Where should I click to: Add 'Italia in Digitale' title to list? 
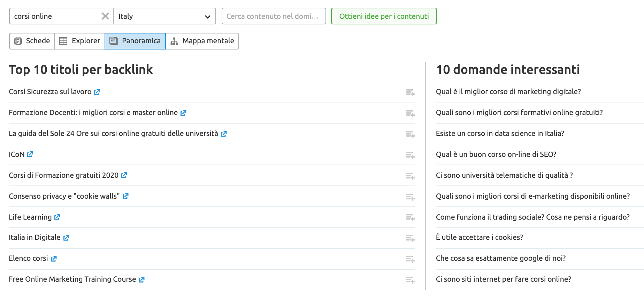coord(410,238)
